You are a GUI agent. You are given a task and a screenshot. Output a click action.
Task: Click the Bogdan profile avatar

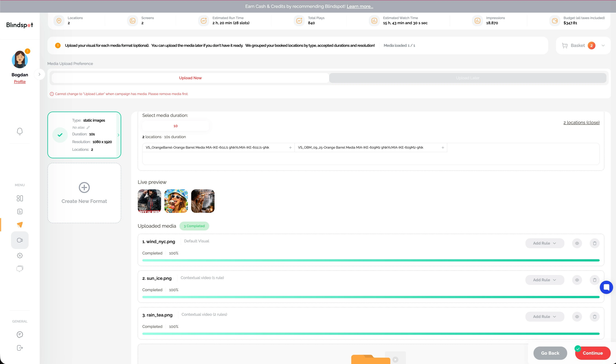click(20, 60)
